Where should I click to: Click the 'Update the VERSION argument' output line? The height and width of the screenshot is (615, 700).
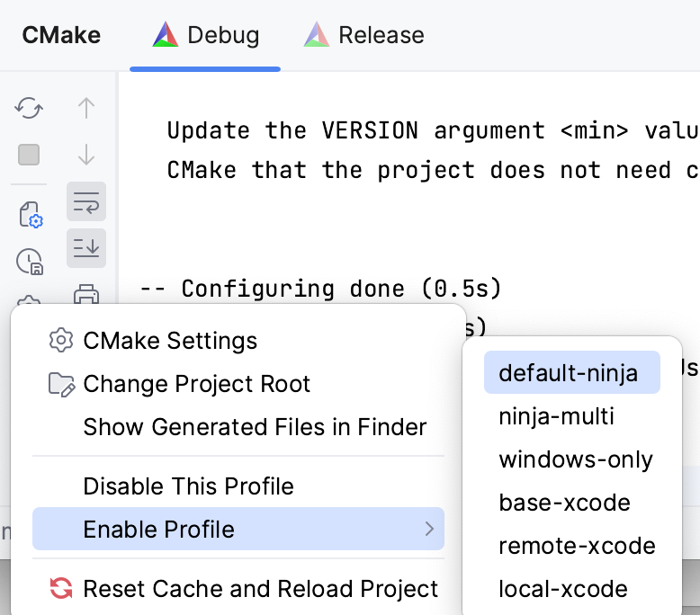tap(433, 130)
